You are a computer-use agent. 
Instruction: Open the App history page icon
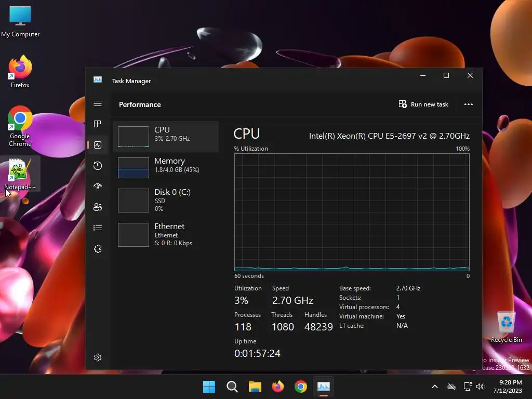(x=98, y=166)
